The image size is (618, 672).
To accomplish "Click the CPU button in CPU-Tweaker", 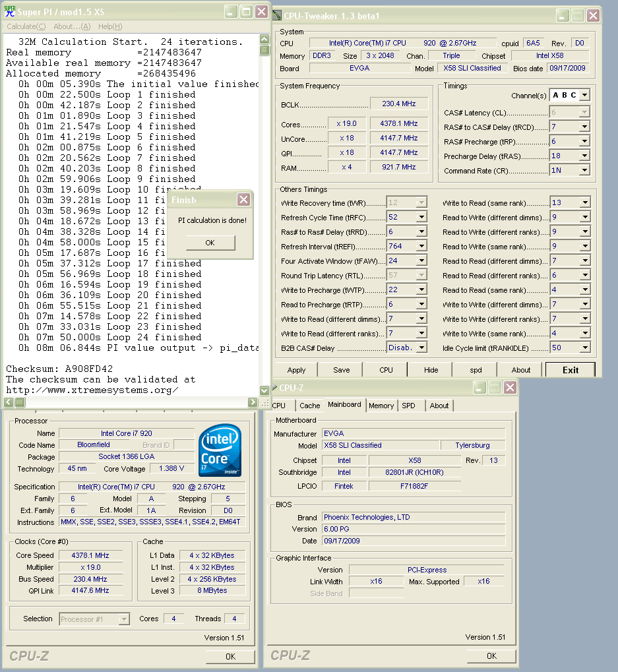I will click(386, 370).
